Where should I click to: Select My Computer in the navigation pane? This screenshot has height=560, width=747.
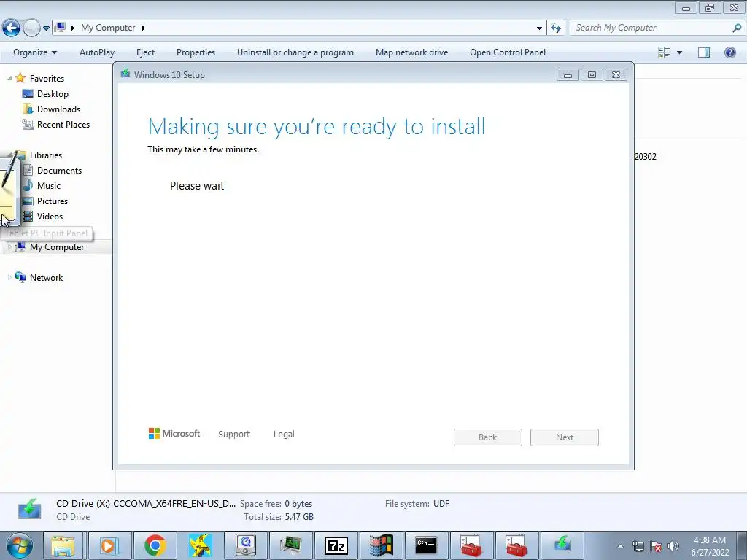click(57, 247)
